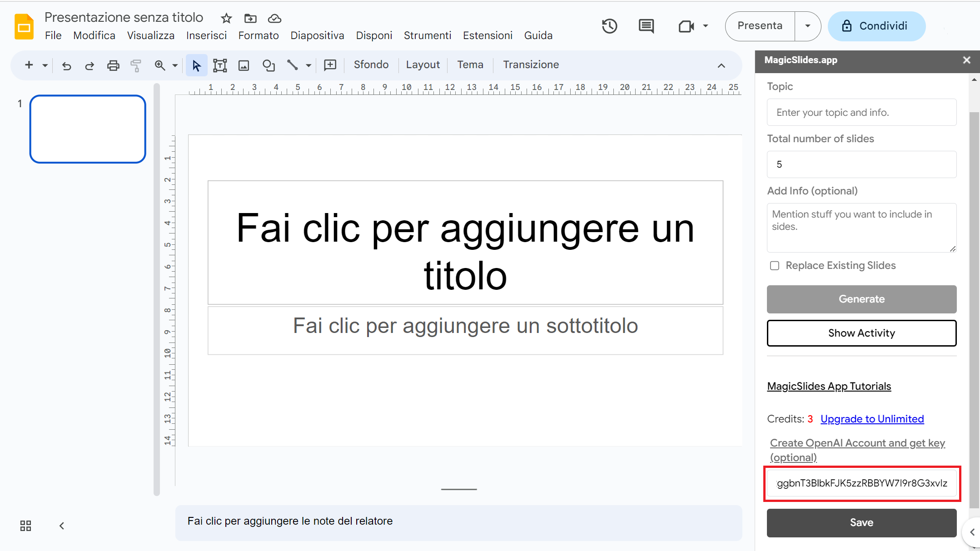The image size is (980, 551).
Task: Open the Transizione panel
Action: tap(530, 65)
